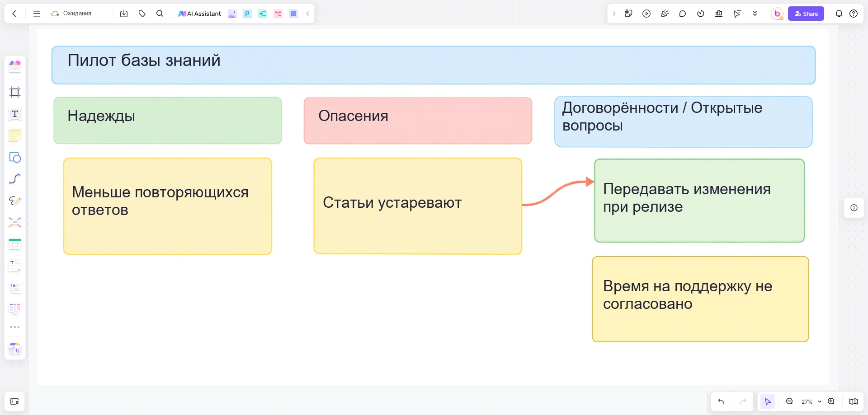Toggle the cursor selection mode

[768, 401]
